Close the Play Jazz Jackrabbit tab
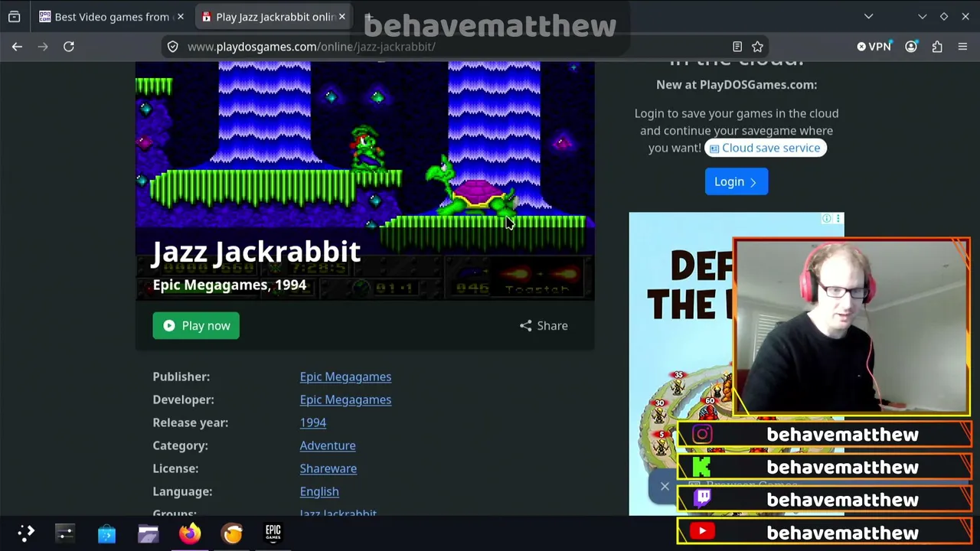The width and height of the screenshot is (980, 551). pos(342,16)
